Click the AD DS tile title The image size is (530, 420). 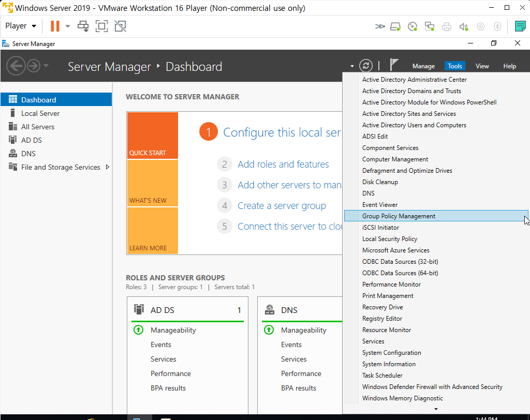click(x=162, y=310)
